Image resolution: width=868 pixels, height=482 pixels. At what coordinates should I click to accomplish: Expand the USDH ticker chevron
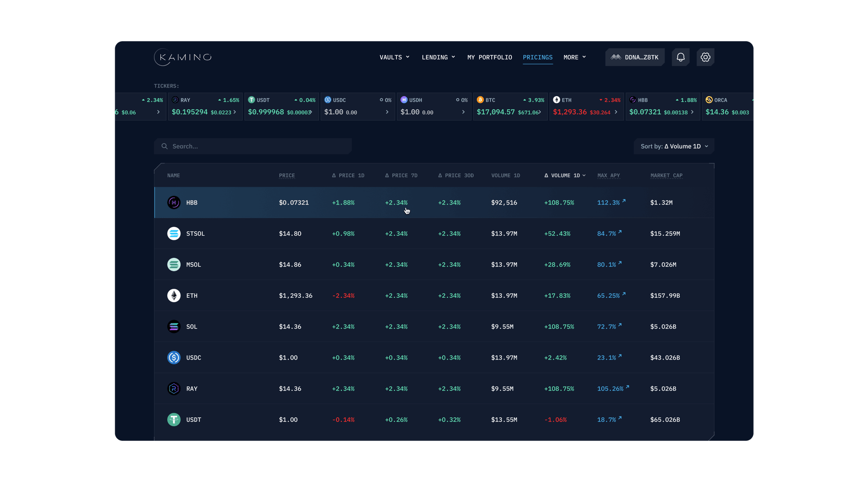click(x=463, y=112)
